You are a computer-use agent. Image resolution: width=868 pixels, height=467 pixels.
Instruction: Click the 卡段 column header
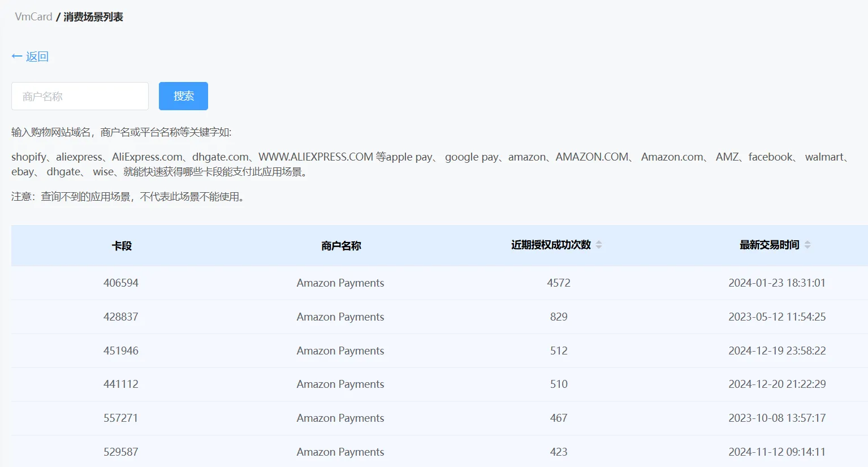(x=122, y=246)
